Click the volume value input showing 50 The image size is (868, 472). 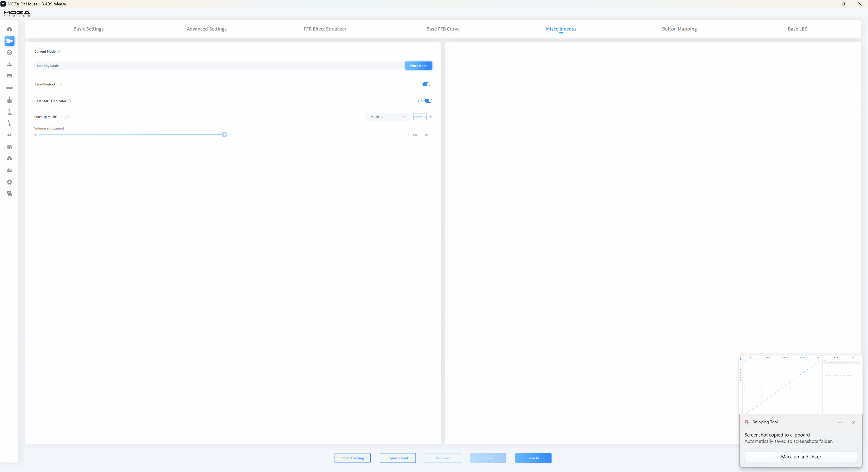[426, 135]
